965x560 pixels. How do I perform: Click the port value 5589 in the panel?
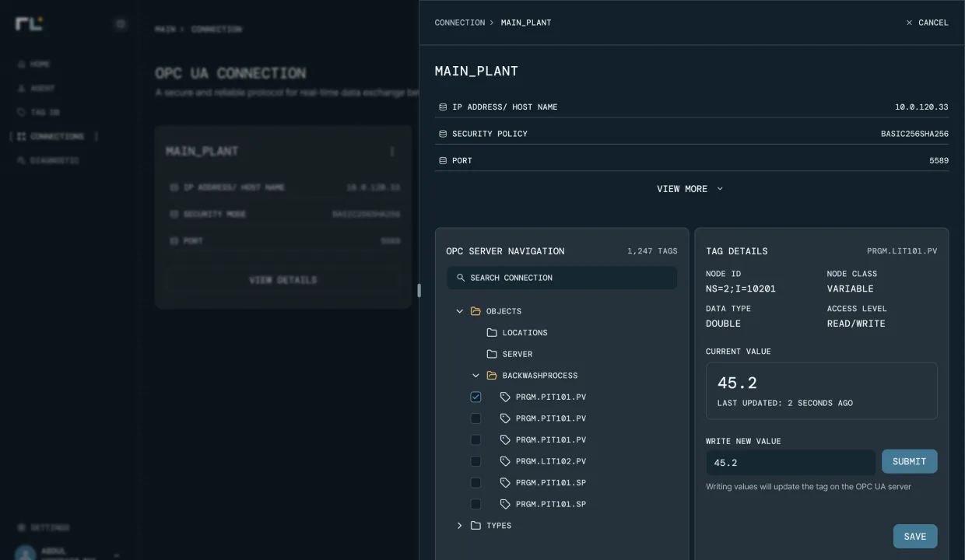pos(939,161)
